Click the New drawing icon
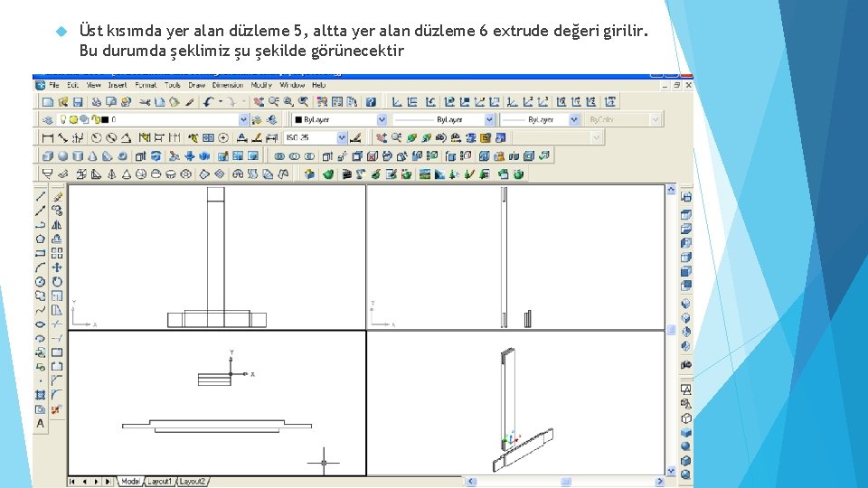The image size is (868, 488). (48, 102)
